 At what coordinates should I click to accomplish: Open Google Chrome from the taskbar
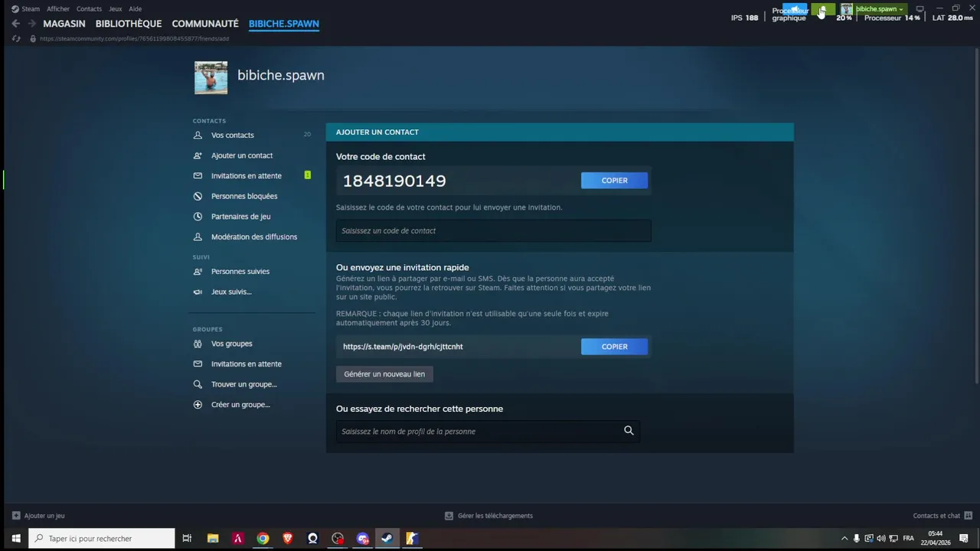pos(263,539)
